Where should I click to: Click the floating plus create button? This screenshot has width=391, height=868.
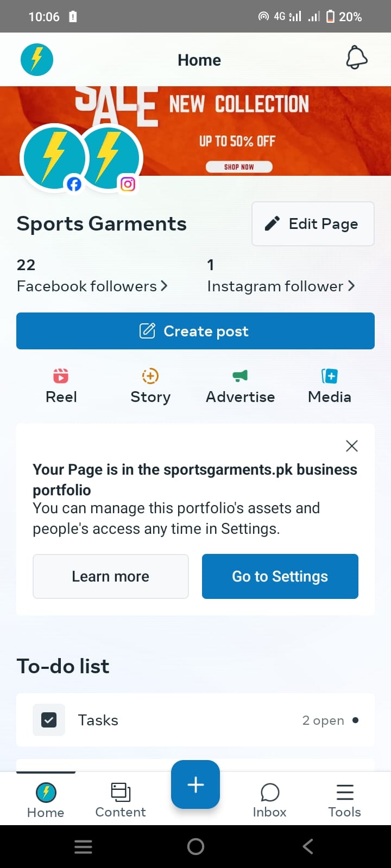pyautogui.click(x=195, y=784)
